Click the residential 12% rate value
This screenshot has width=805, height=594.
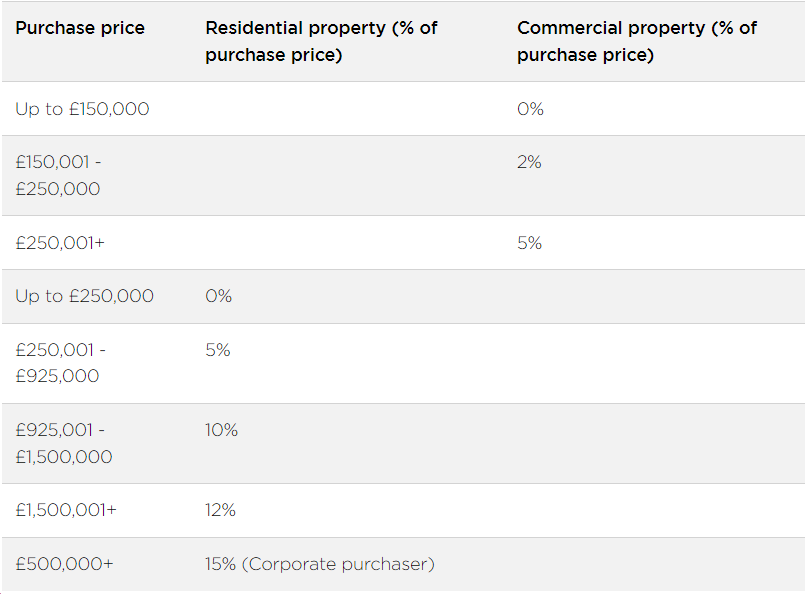tap(220, 510)
